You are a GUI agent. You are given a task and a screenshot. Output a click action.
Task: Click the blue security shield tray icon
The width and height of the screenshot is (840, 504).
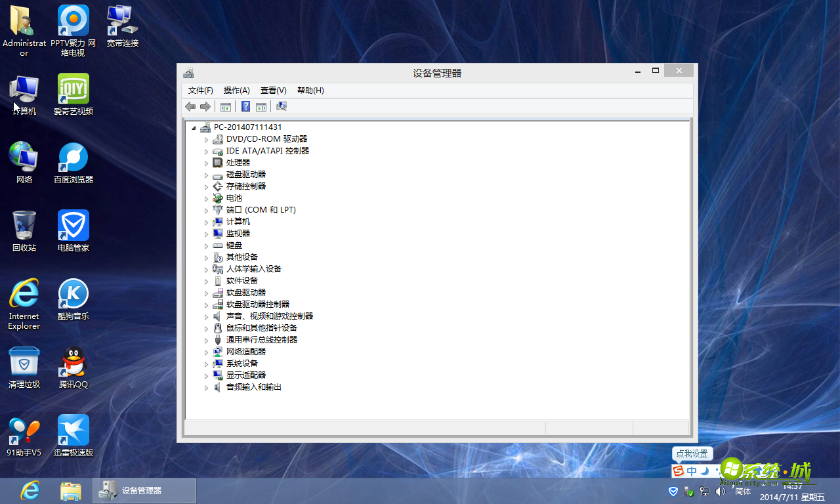click(673, 491)
